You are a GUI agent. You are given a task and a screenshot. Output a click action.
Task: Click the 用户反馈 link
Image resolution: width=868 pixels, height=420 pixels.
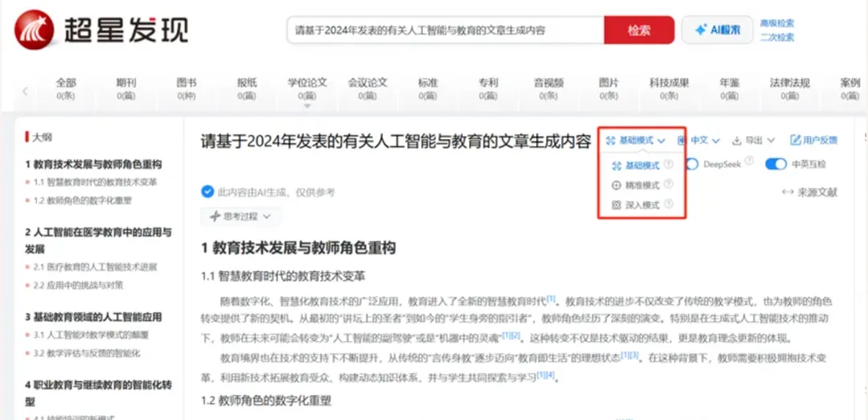[813, 140]
